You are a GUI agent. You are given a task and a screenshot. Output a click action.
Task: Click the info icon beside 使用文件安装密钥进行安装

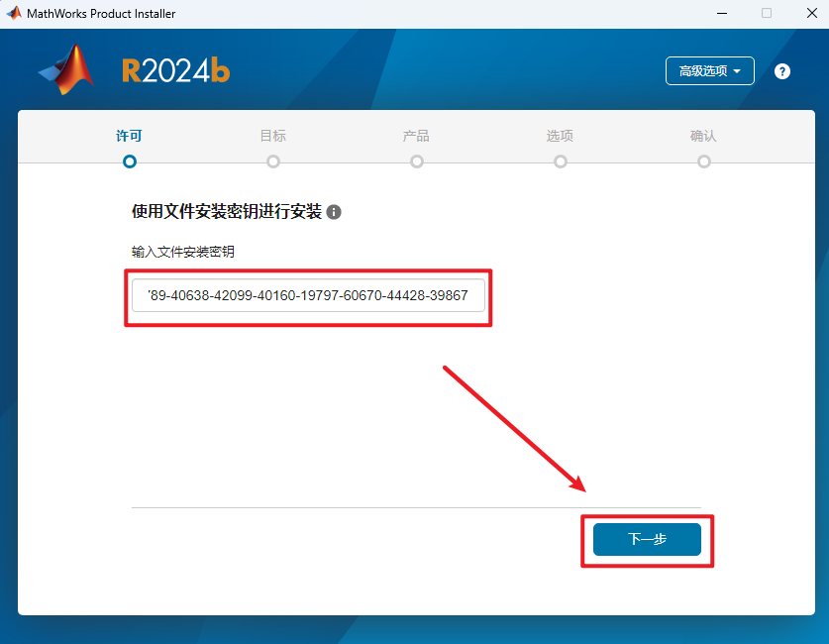pyautogui.click(x=334, y=212)
